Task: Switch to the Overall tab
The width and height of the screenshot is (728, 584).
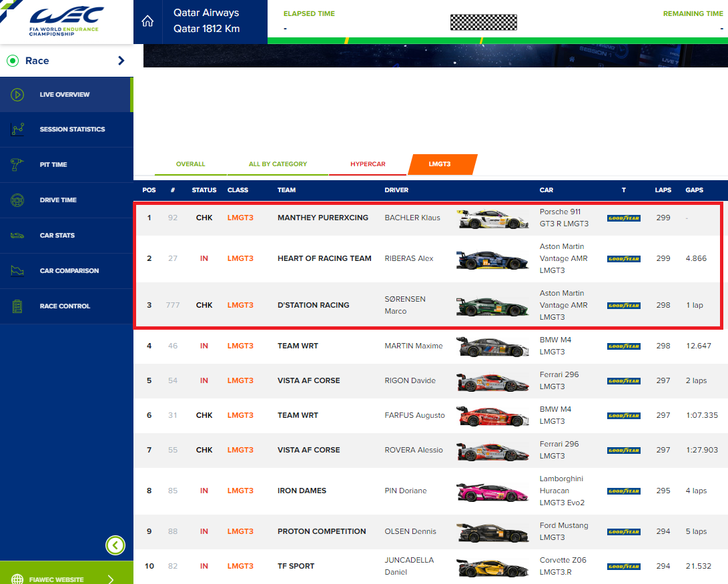Action: [190, 164]
